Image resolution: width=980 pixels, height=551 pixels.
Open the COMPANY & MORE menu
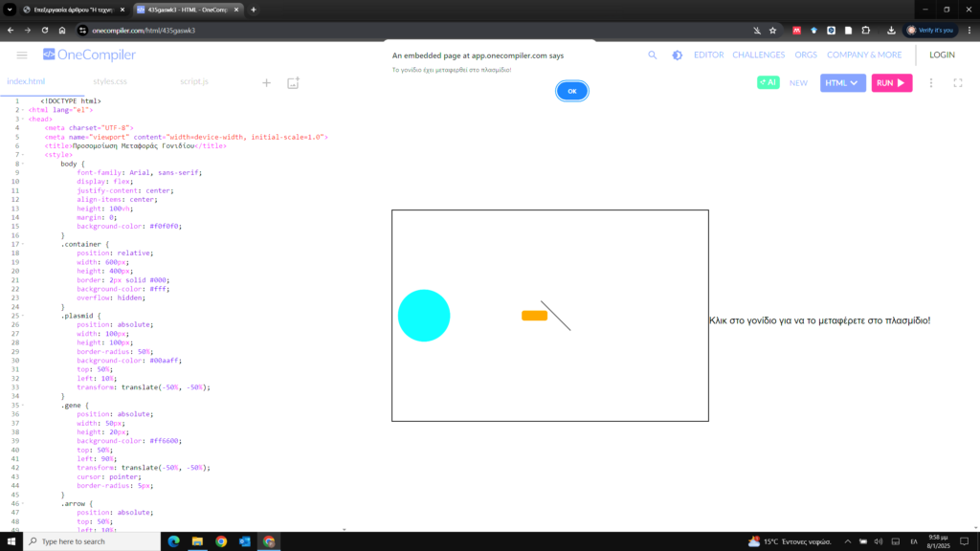863,55
